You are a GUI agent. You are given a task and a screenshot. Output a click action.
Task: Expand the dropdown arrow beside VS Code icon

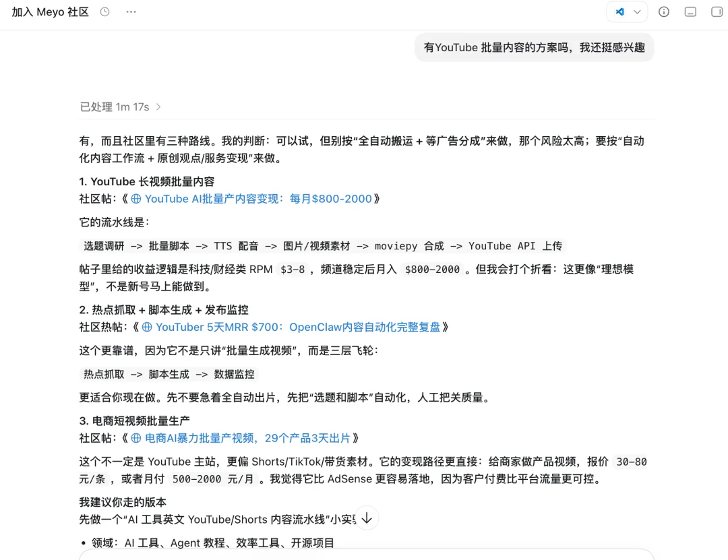[x=638, y=12]
